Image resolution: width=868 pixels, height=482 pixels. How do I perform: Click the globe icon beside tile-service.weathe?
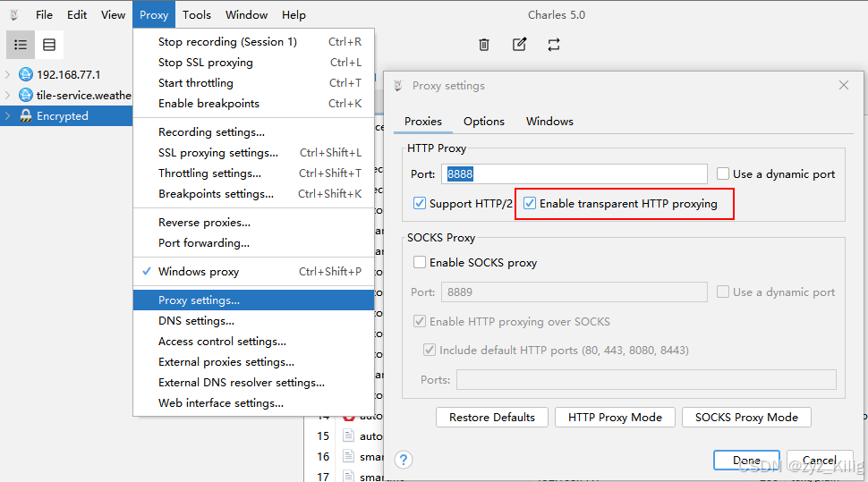(25, 95)
